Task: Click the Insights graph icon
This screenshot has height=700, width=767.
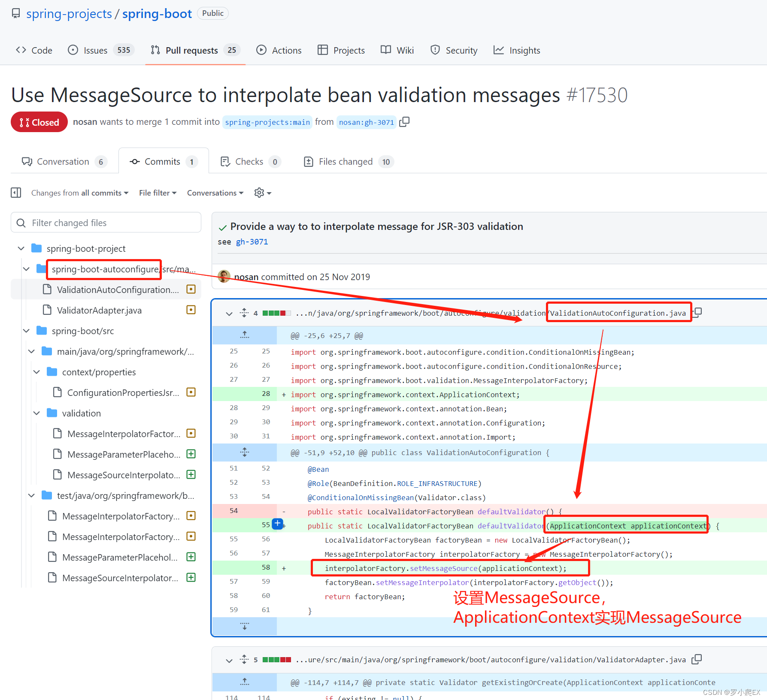Action: (498, 50)
